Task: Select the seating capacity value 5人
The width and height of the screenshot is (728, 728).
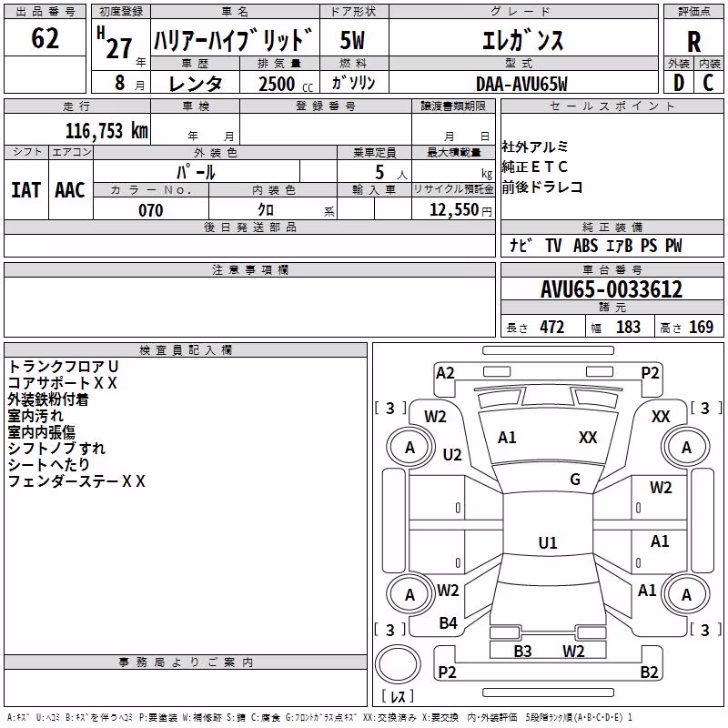Action: (391, 173)
